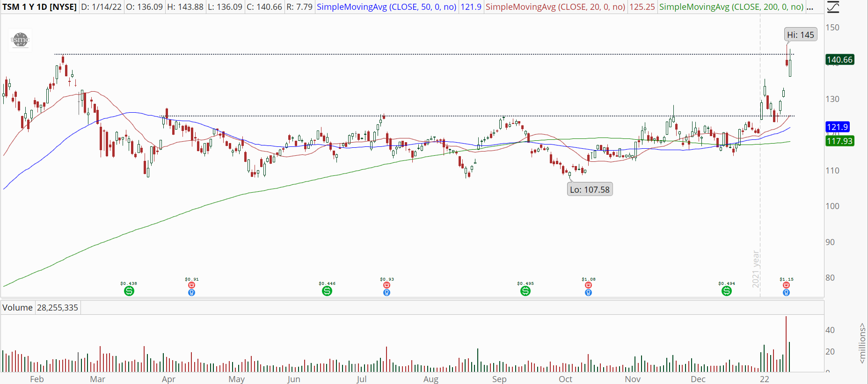The width and height of the screenshot is (868, 384).
Task: Click the 150 label on the price axis
Action: point(832,27)
